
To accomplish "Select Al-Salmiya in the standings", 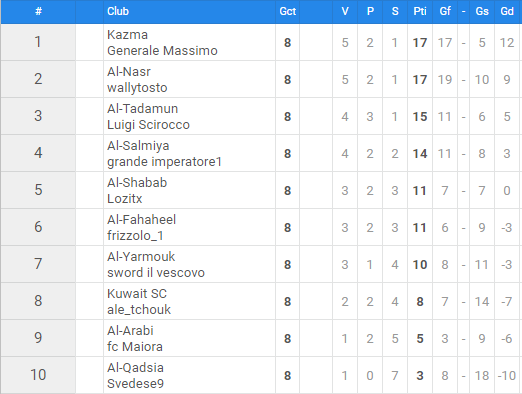I will pyautogui.click(x=138, y=146).
